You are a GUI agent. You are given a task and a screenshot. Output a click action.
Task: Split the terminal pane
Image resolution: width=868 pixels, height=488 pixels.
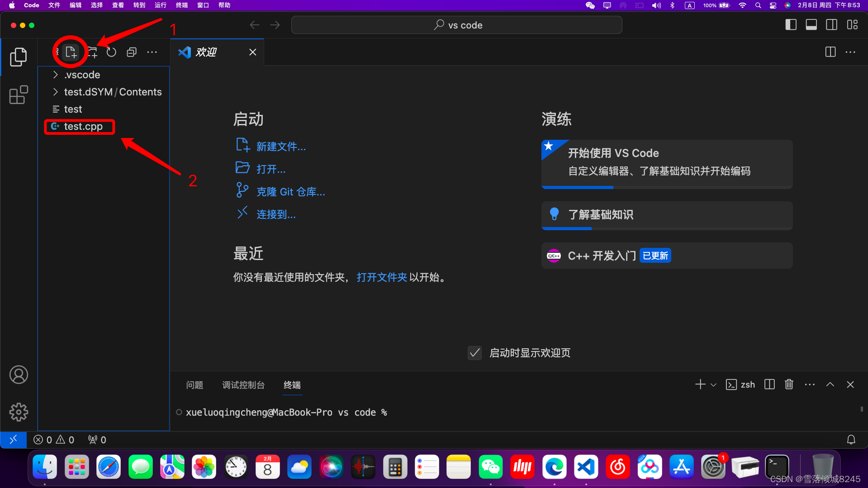(x=769, y=384)
